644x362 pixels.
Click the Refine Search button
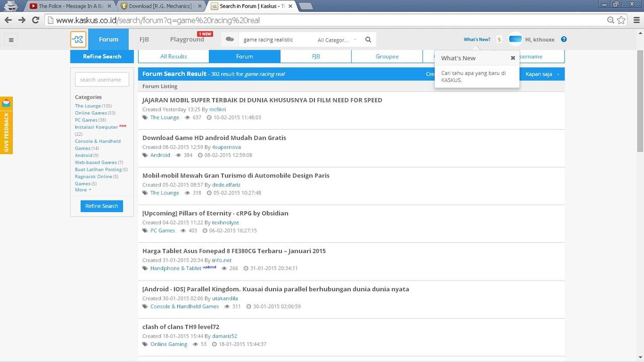pos(102,206)
